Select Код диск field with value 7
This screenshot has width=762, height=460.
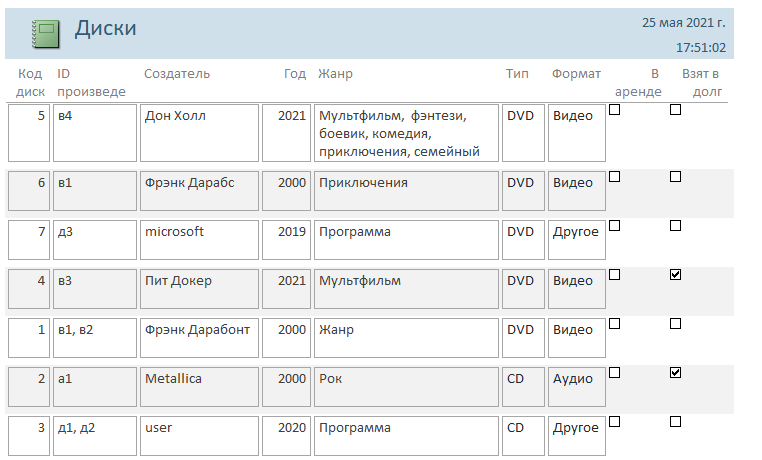[x=28, y=240]
